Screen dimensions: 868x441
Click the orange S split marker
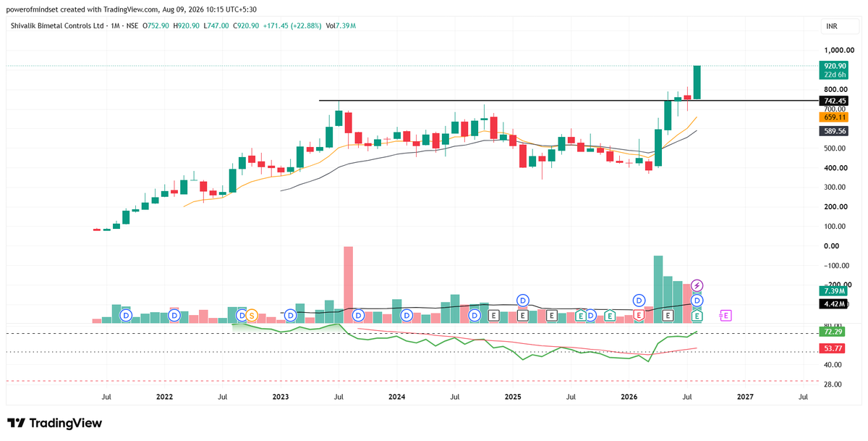[x=252, y=315]
